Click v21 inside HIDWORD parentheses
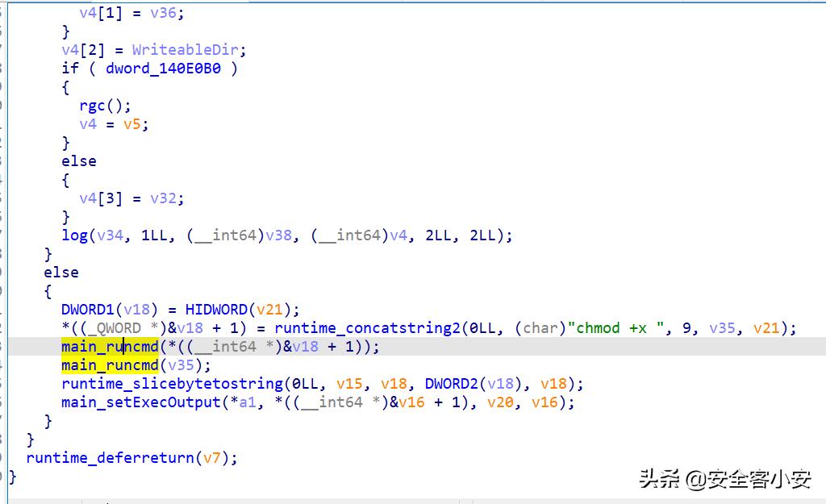Image resolution: width=826 pixels, height=504 pixels. point(269,310)
